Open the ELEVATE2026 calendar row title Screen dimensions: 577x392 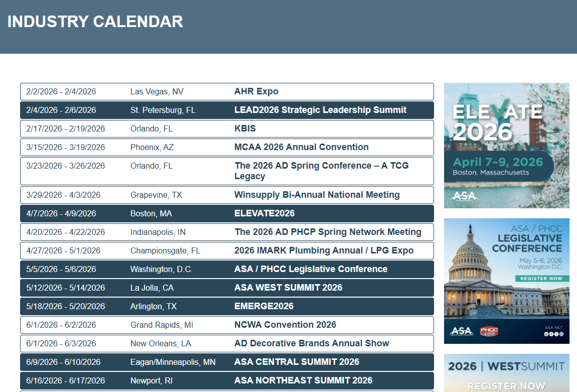(264, 213)
